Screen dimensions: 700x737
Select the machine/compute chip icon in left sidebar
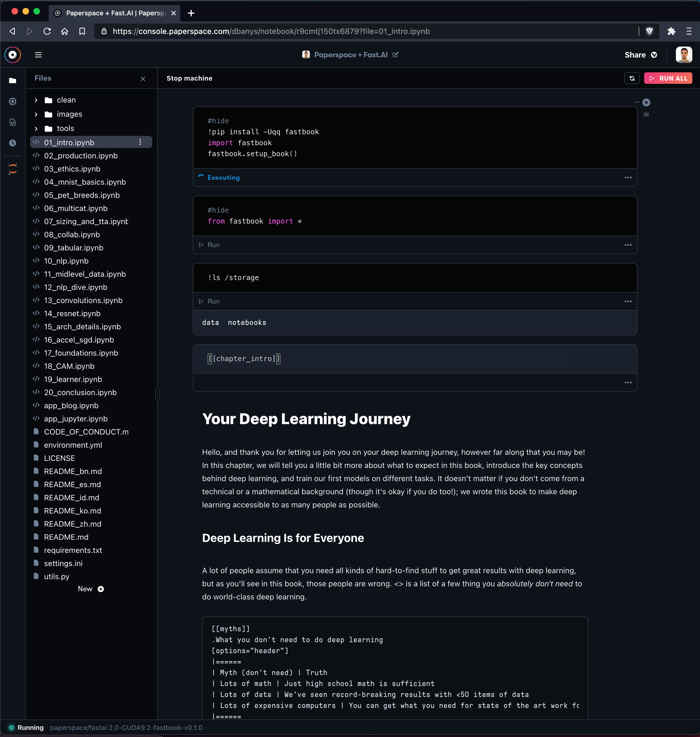coord(12,101)
